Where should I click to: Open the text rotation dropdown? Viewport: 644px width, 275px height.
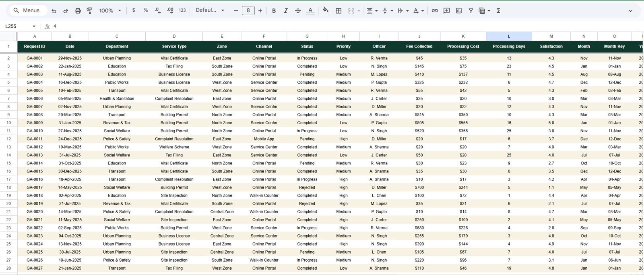pyautogui.click(x=419, y=11)
